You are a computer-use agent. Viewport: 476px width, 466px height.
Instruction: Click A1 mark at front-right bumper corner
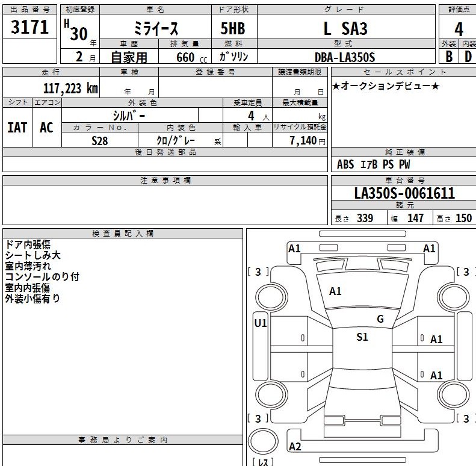429,249
